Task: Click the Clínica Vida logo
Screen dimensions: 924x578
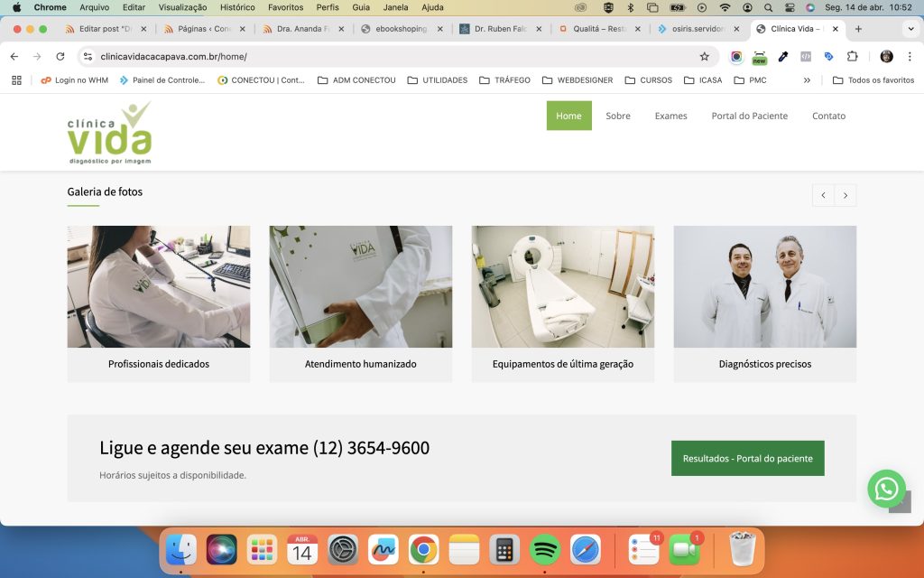Action: (109, 133)
